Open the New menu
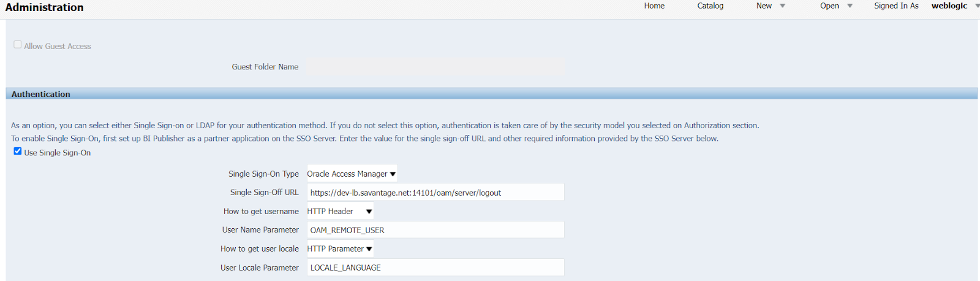Viewport: 980px width, 281px height. coord(764,6)
